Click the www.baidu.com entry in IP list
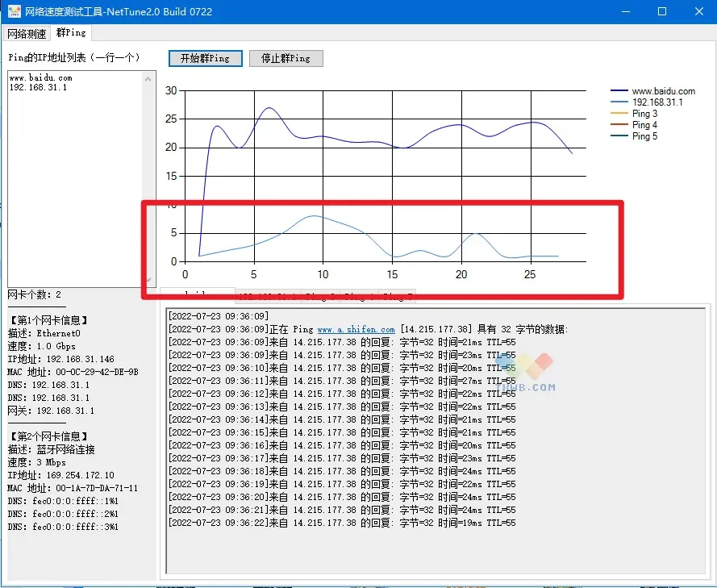Image resolution: width=717 pixels, height=588 pixels. coord(40,77)
